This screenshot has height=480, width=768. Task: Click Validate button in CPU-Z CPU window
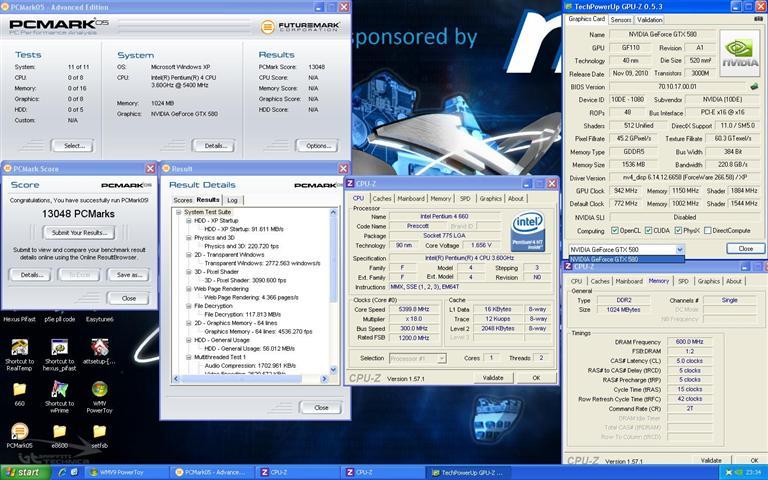(493, 378)
